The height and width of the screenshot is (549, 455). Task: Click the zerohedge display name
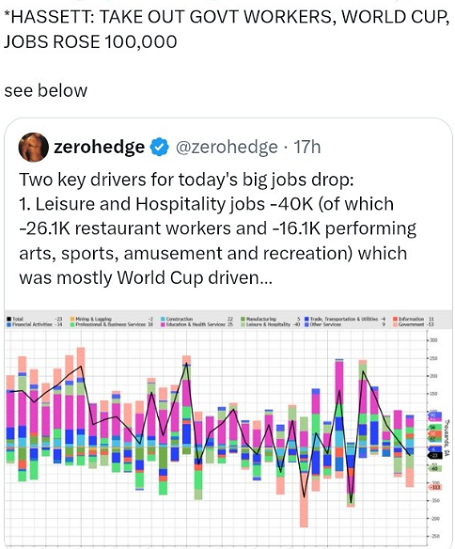pyautogui.click(x=99, y=147)
